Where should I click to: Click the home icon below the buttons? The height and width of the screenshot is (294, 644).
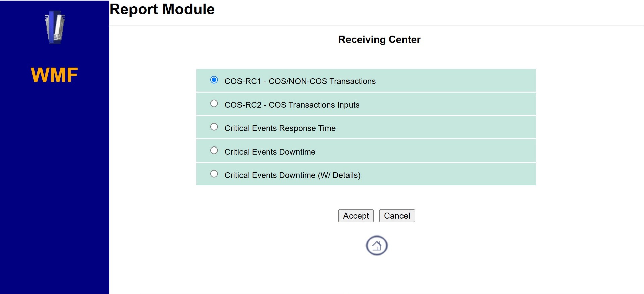[x=377, y=245]
